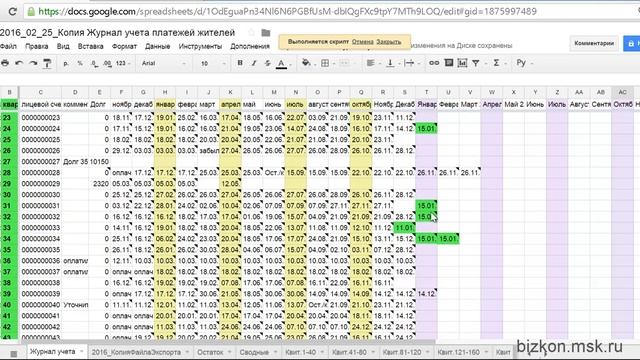Click Закрыть link in script notification
This screenshot has width=640, height=360.
[389, 42]
